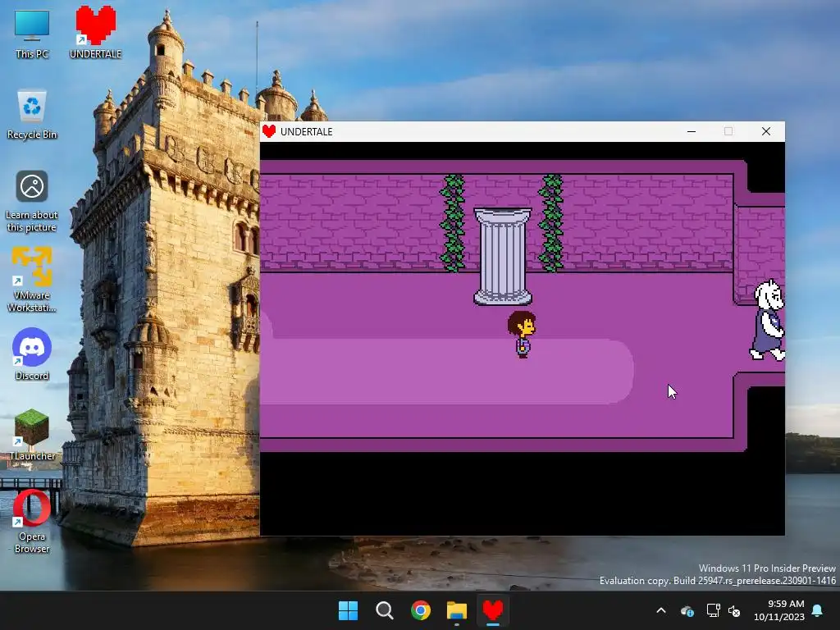Open taskbar Search
840x630 pixels.
coord(384,610)
